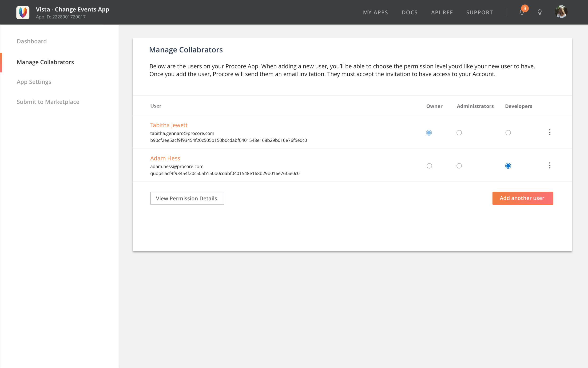Go to MY APPS in top navigation
Image resolution: width=588 pixels, height=368 pixels.
pos(375,12)
